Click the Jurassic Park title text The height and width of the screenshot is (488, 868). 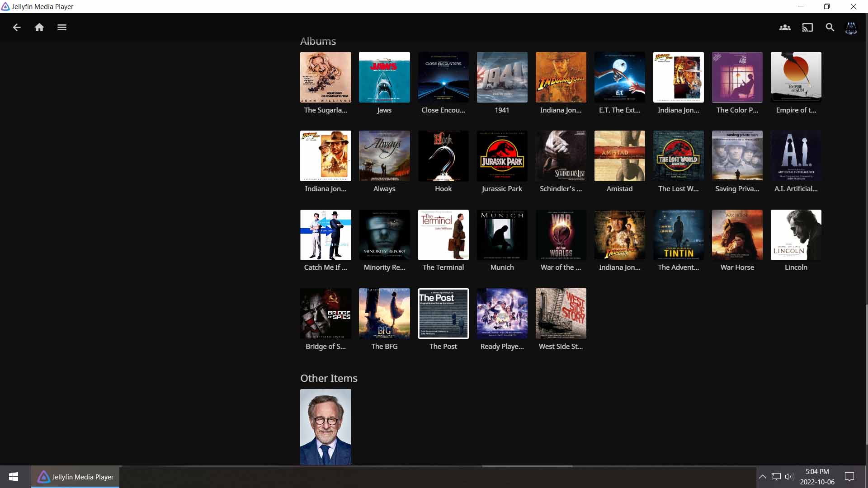point(502,189)
